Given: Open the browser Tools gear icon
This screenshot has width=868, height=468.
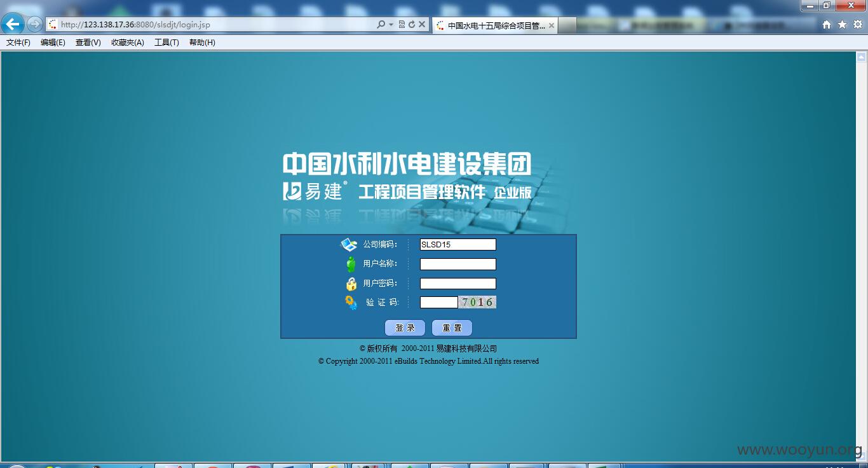Looking at the screenshot, I should pyautogui.click(x=858, y=25).
